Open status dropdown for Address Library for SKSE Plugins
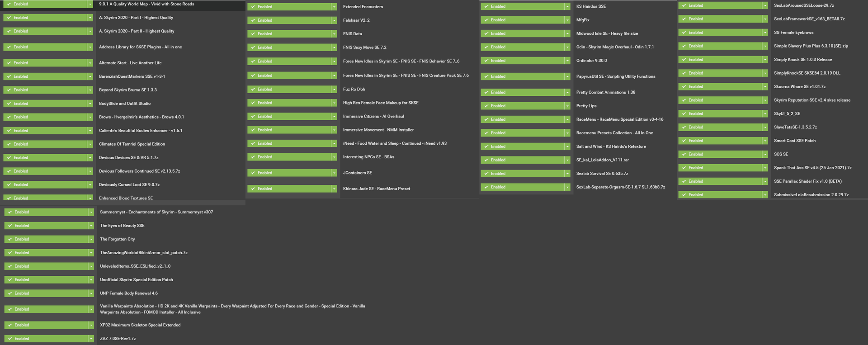The height and width of the screenshot is (345, 868). [x=90, y=47]
